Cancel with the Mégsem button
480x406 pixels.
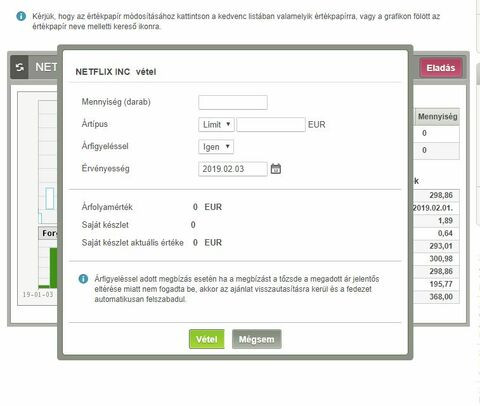point(257,339)
